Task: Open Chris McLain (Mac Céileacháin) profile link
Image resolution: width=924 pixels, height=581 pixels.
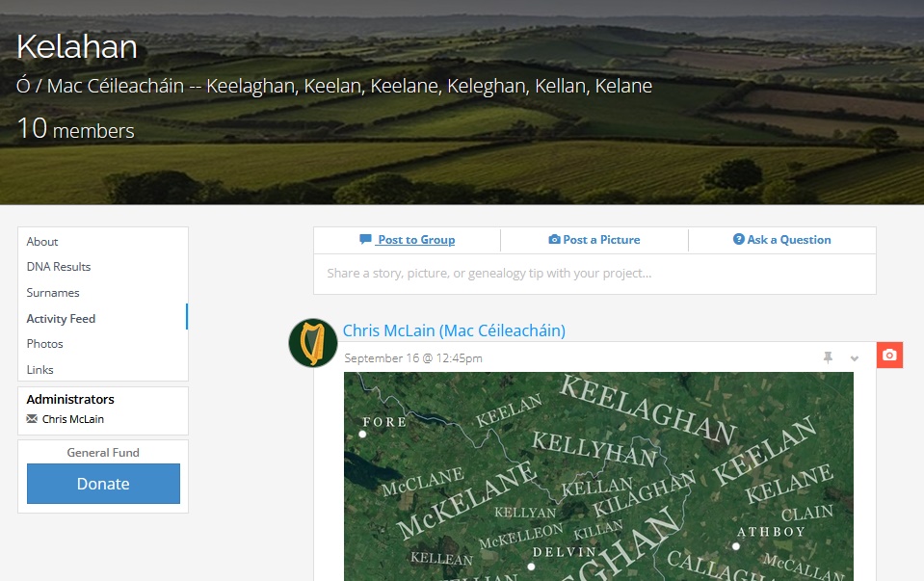Action: [x=454, y=330]
